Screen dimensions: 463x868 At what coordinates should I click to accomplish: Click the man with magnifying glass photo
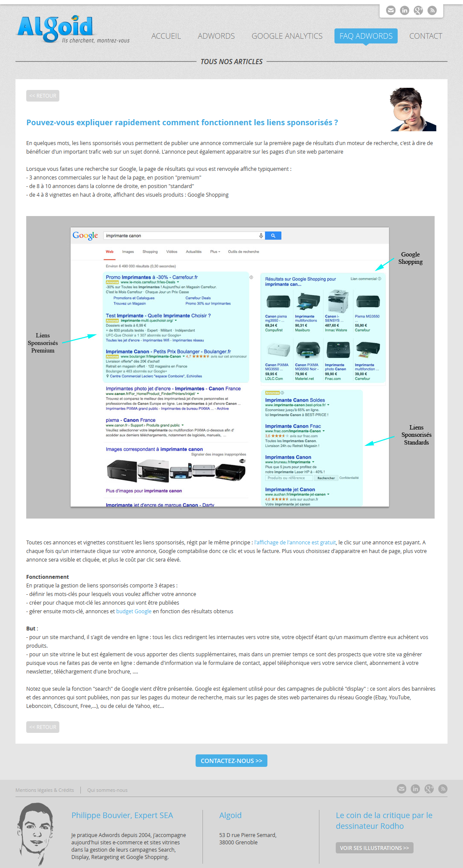tap(413, 109)
